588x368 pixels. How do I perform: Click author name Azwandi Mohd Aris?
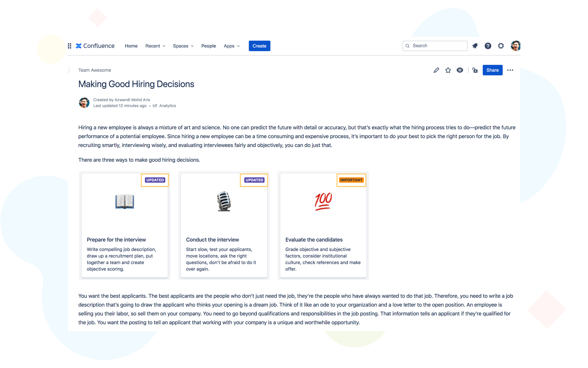[x=132, y=100]
